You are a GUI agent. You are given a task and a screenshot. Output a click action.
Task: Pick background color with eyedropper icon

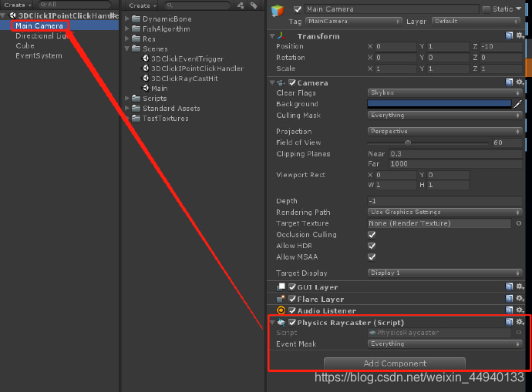coord(517,104)
